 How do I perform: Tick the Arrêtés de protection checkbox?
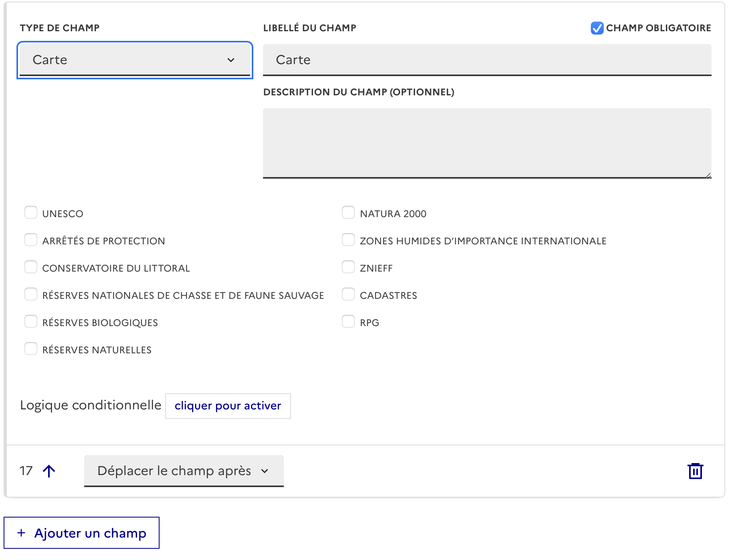[31, 240]
